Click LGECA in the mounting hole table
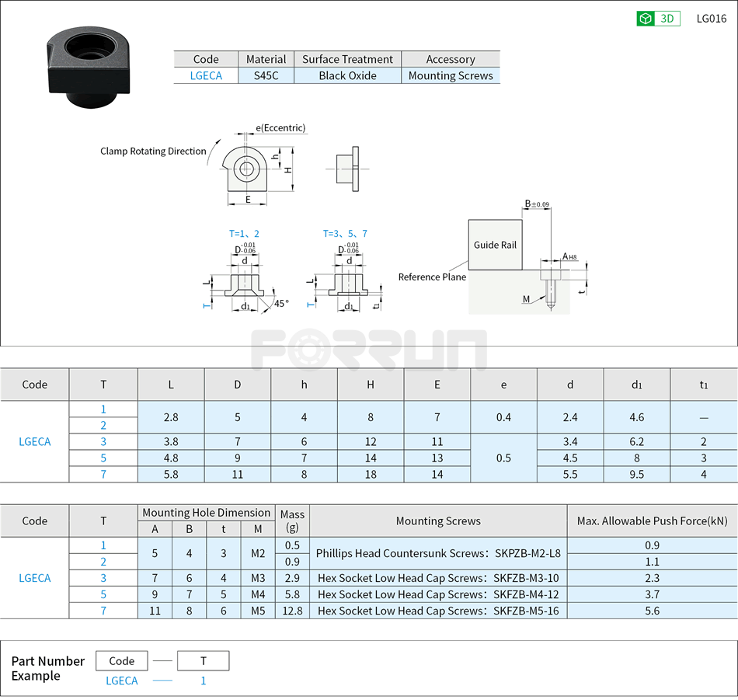This screenshot has width=738, height=700. [x=34, y=578]
